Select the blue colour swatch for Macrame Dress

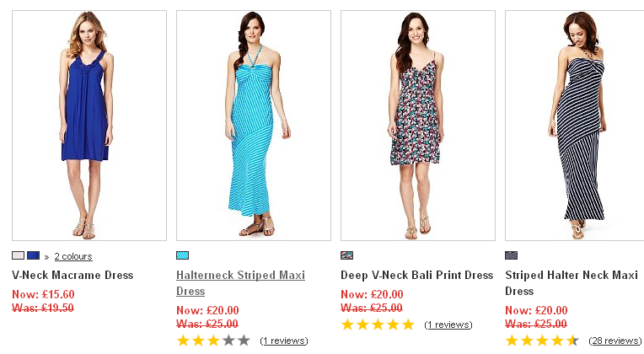click(33, 255)
